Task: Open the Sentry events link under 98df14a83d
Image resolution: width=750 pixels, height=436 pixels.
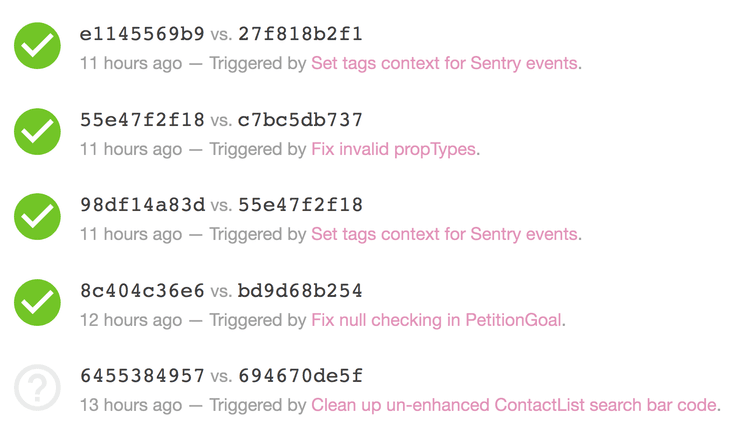Action: [444, 234]
